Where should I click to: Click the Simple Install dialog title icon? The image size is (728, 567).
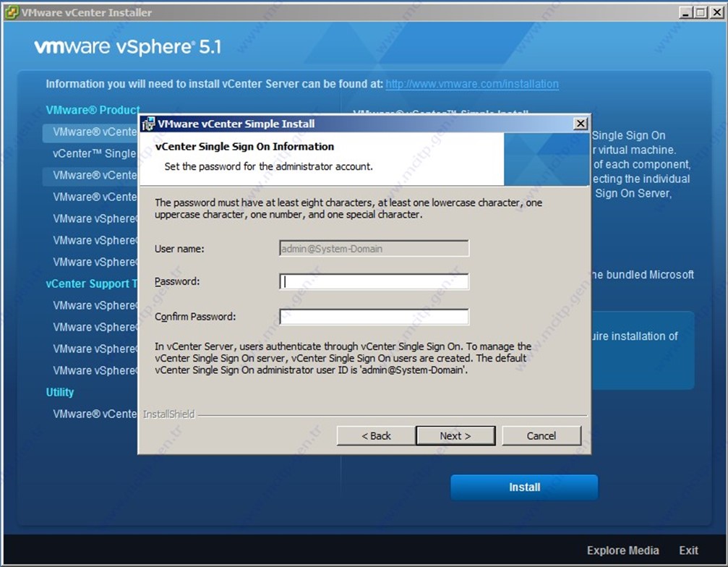point(149,124)
